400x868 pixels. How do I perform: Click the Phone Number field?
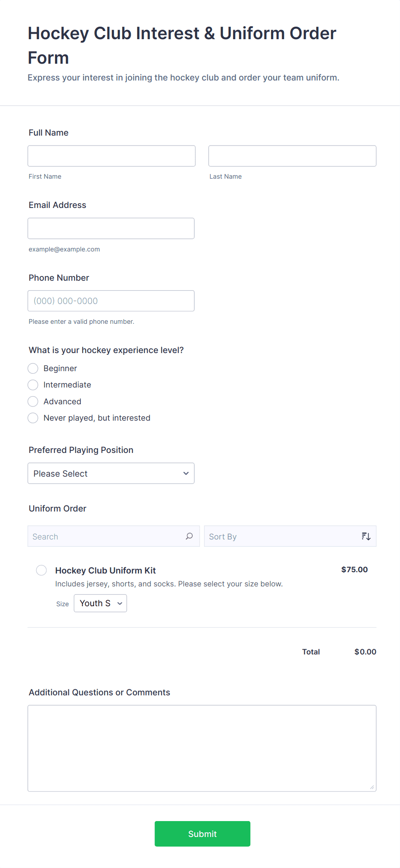pyautogui.click(x=111, y=301)
